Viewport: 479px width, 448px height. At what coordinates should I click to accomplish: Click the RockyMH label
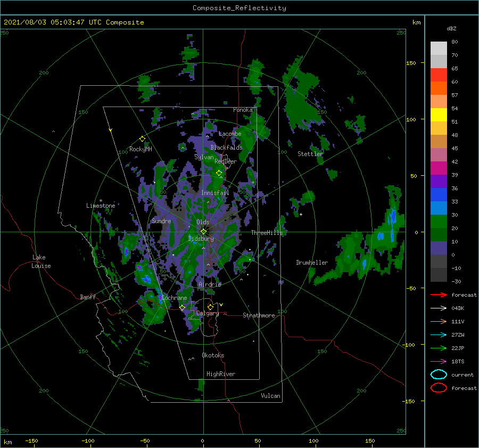tap(141, 149)
